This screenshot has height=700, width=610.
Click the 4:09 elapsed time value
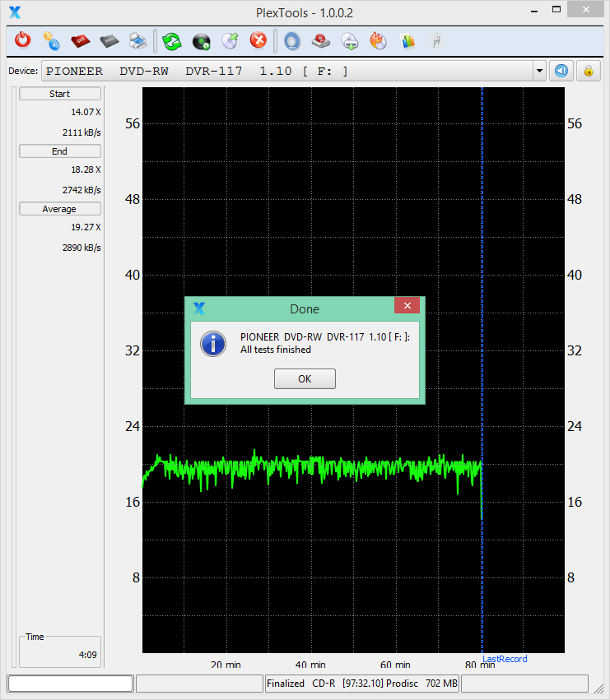point(87,655)
